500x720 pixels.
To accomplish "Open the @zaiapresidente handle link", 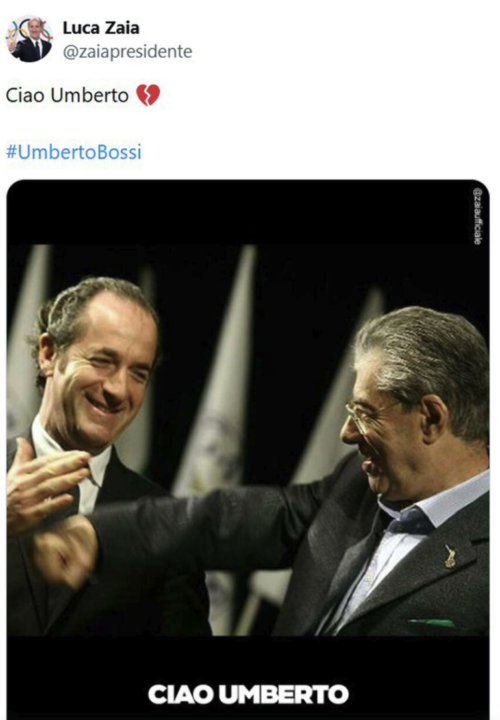I will (127, 51).
